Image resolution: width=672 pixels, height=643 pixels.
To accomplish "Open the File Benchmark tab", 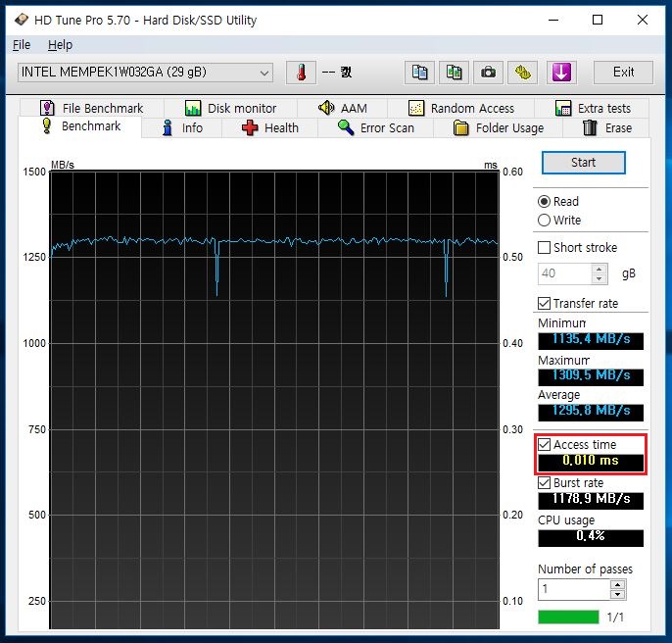I will coord(91,108).
